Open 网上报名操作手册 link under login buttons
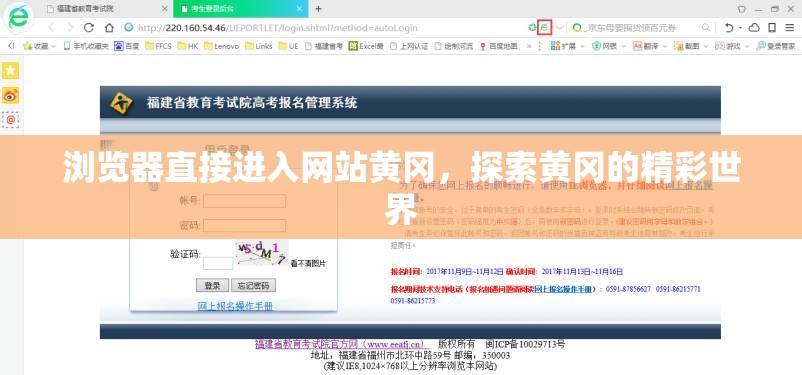Screen dimensions: 802x375 [235, 306]
